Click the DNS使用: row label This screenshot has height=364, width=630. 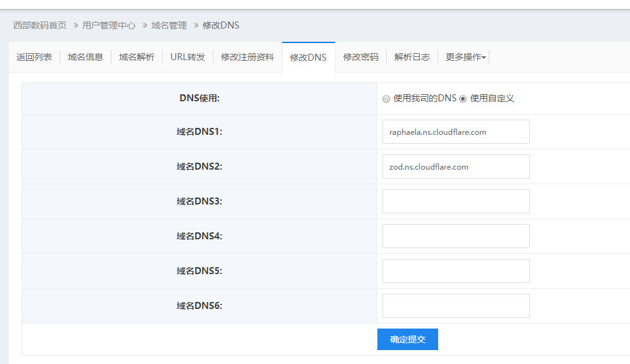tap(199, 98)
